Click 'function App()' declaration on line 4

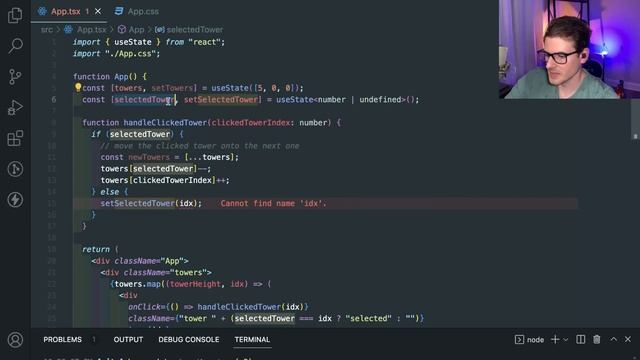pyautogui.click(x=105, y=77)
